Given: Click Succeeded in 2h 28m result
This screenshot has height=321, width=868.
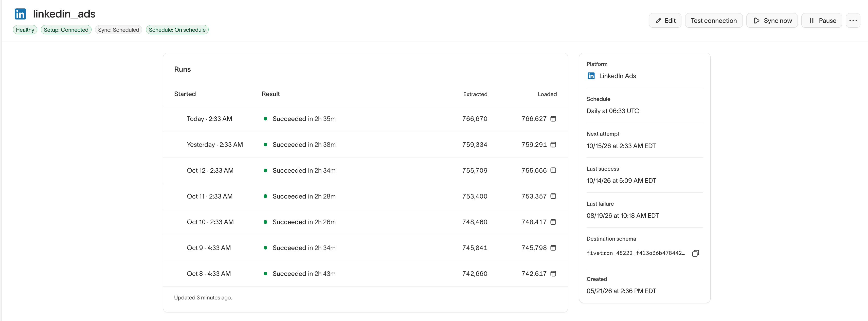Looking at the screenshot, I should [x=304, y=196].
